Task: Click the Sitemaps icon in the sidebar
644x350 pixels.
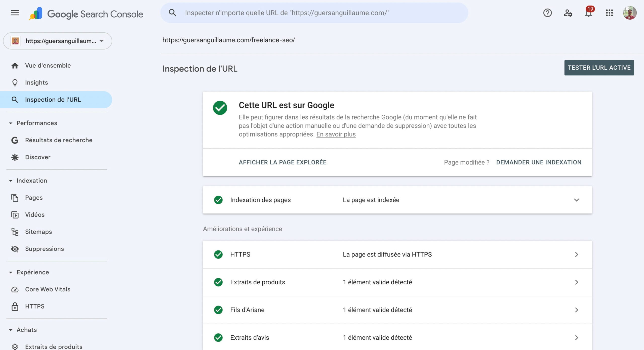Action: point(15,232)
